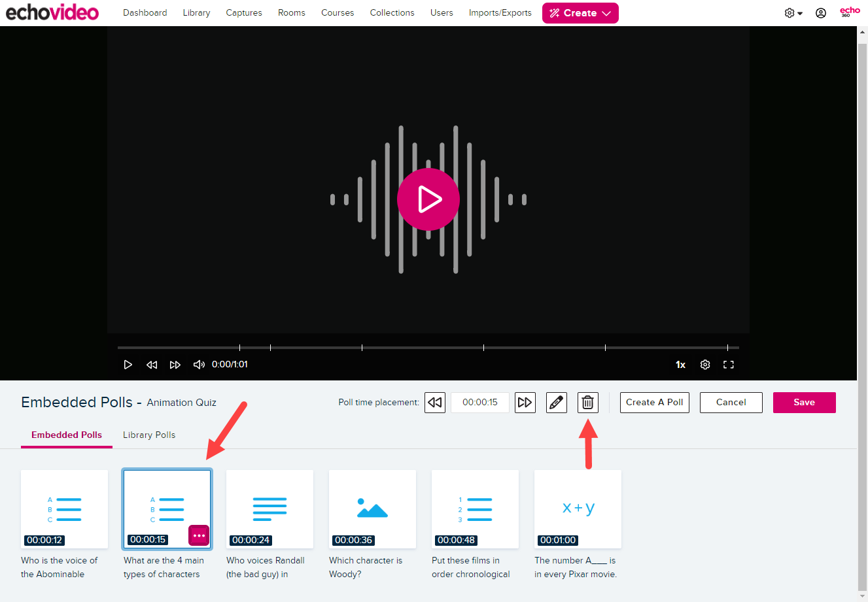Viewport: 868px width, 602px height.
Task: Move poll time placement forward
Action: [525, 403]
